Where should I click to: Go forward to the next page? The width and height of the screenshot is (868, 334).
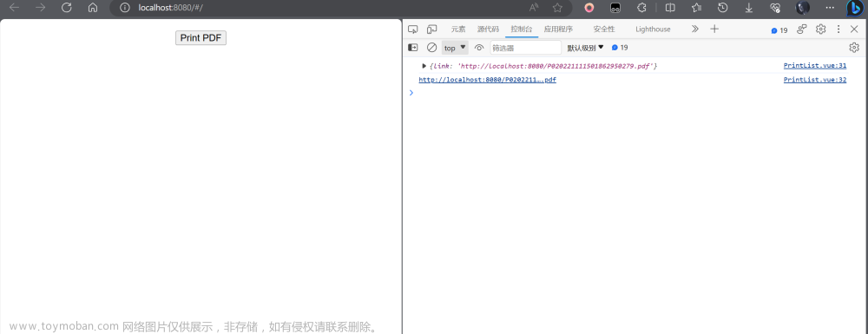(x=41, y=8)
